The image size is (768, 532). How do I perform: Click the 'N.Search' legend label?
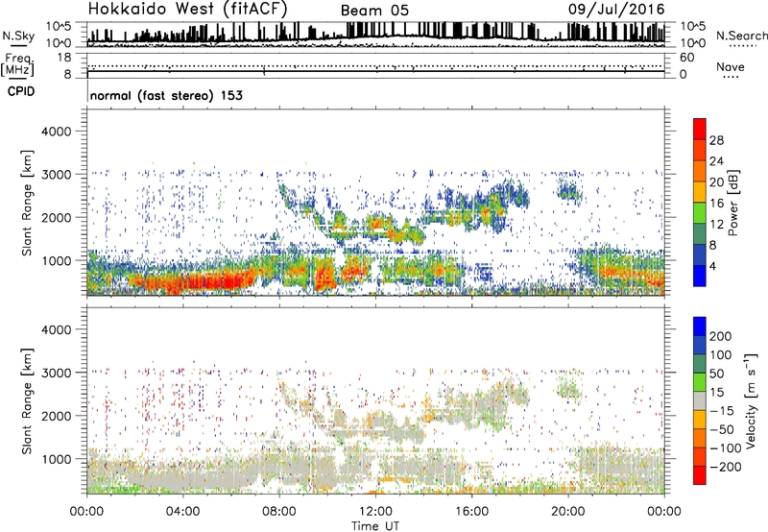(x=741, y=36)
